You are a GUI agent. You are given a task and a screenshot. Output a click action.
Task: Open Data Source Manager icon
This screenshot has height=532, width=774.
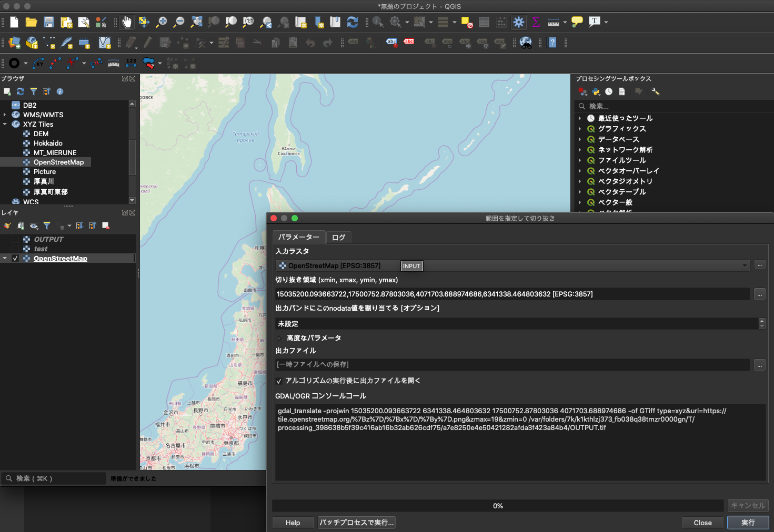(x=14, y=43)
